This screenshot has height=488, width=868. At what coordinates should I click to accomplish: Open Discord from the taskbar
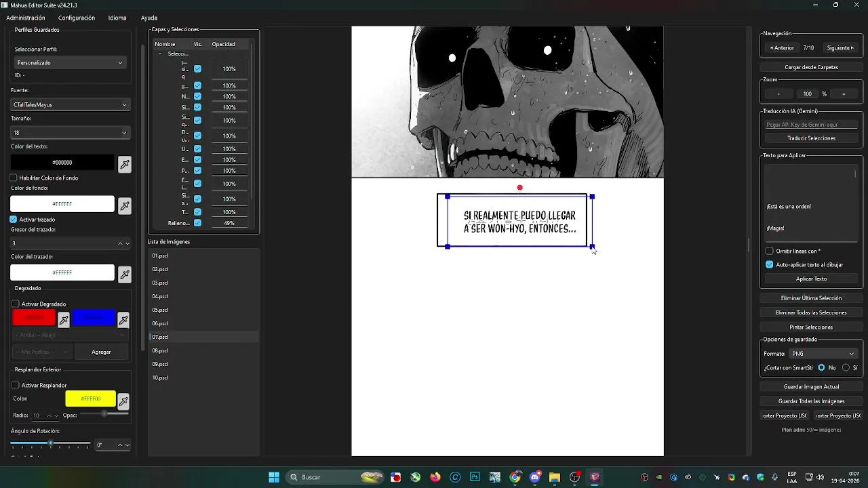click(535, 477)
